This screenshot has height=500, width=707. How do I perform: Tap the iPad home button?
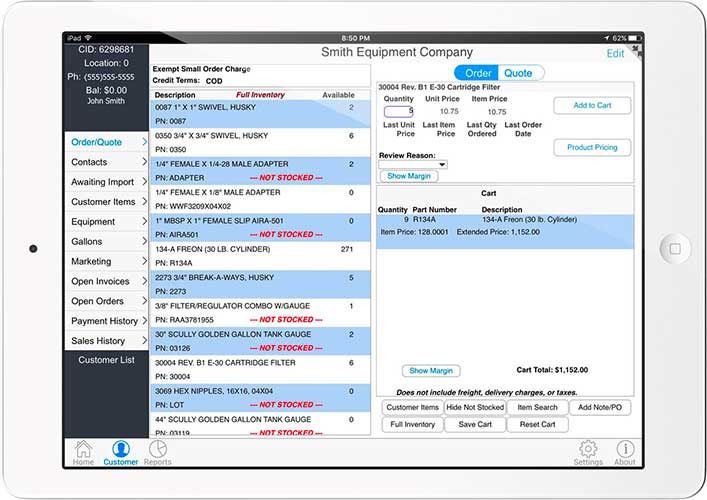(675, 249)
